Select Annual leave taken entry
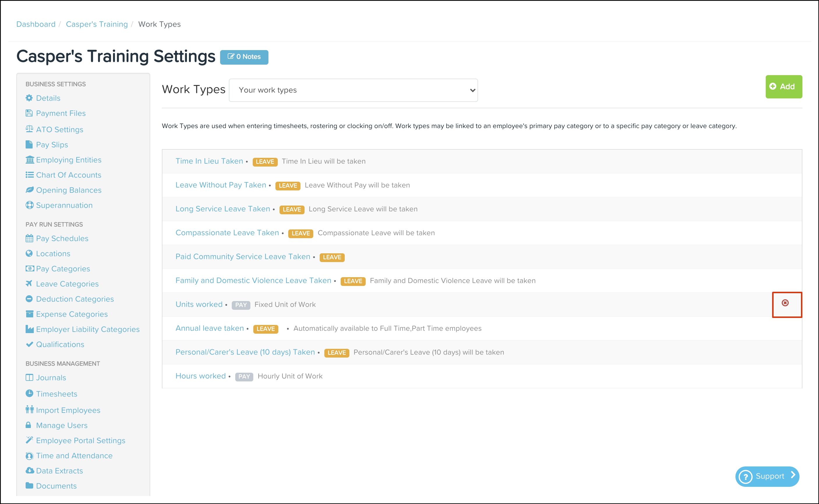 click(x=209, y=328)
